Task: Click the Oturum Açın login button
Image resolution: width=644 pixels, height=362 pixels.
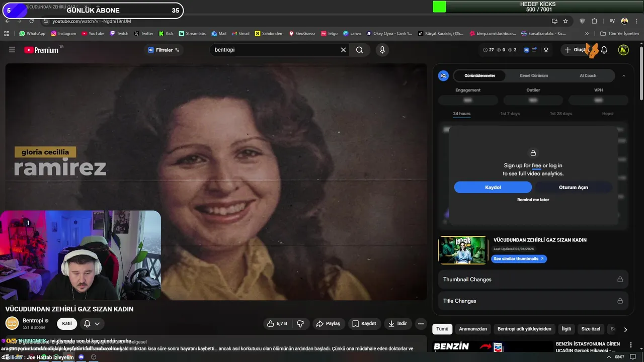Action: pyautogui.click(x=573, y=187)
